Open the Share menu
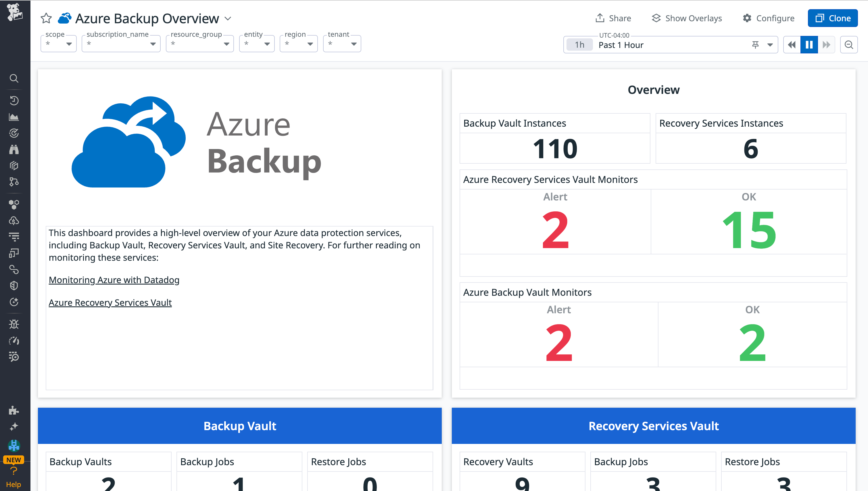The height and width of the screenshot is (491, 868). pos(613,18)
